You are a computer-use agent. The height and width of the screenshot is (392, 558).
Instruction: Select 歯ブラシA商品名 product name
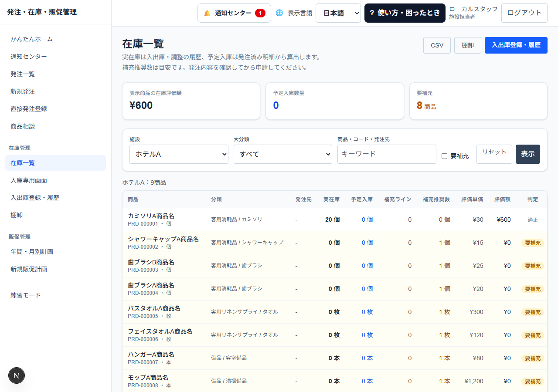(x=151, y=285)
